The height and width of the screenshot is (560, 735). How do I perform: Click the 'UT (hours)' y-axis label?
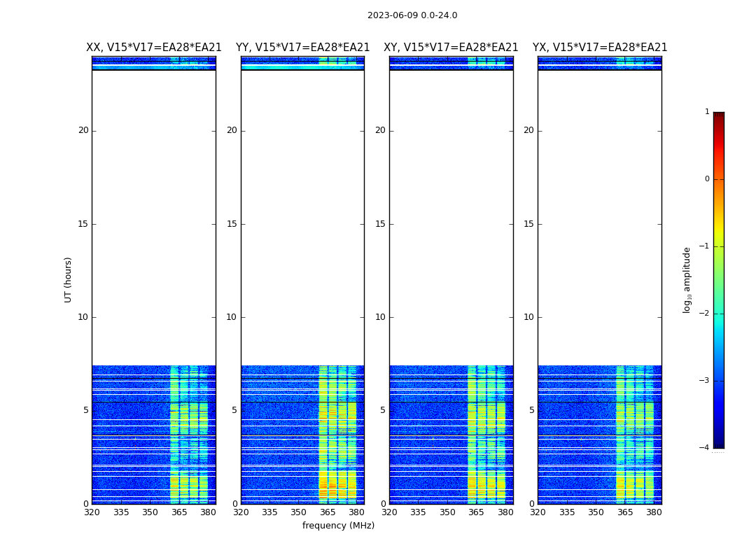click(x=69, y=279)
